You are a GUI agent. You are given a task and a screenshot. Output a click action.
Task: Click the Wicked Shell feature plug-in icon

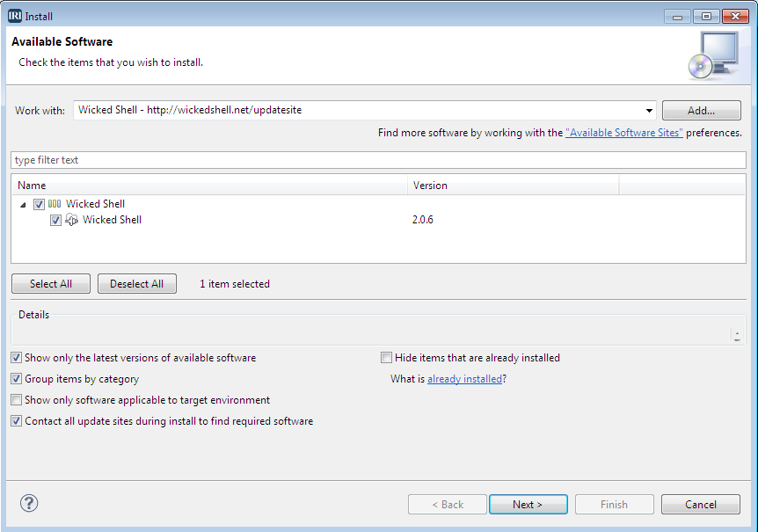pyautogui.click(x=71, y=220)
